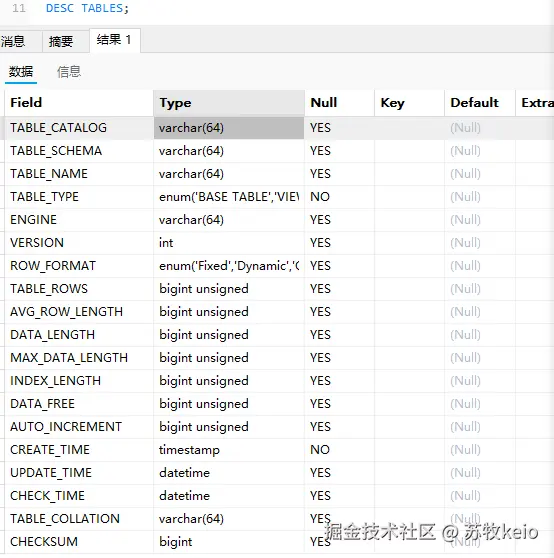This screenshot has width=554, height=558.
Task: Click the datetime type of UPDATE_TIME
Action: click(x=229, y=473)
